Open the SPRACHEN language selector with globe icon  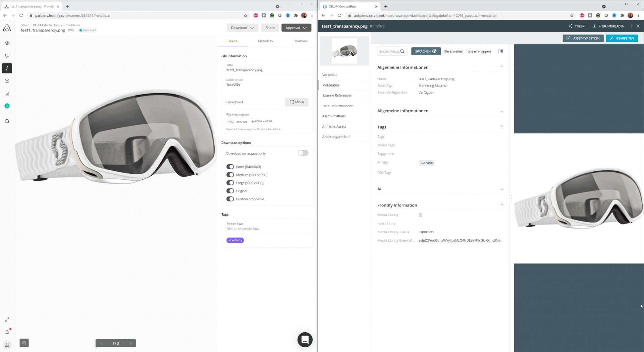[426, 51]
